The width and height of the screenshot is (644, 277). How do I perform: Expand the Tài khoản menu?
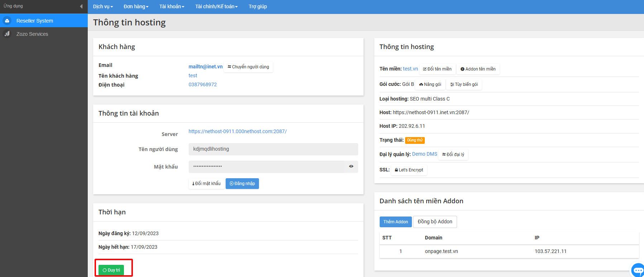click(172, 6)
